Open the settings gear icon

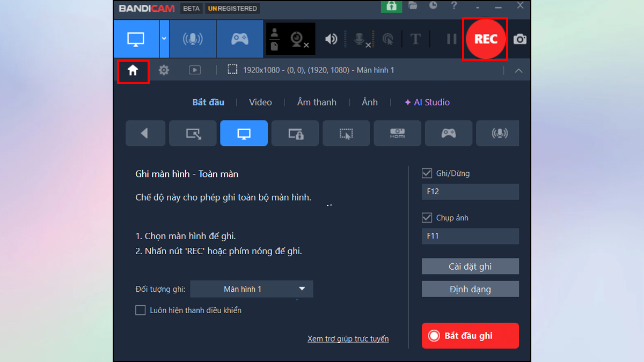click(x=164, y=70)
